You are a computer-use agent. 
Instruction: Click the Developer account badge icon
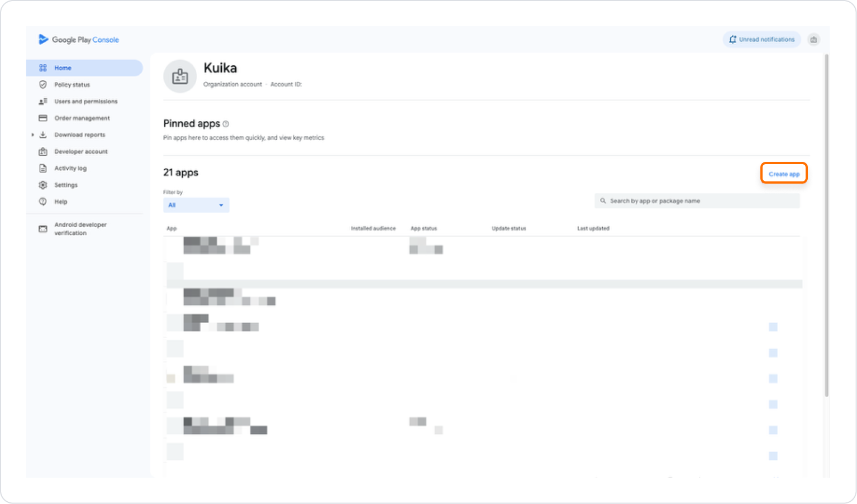43,152
